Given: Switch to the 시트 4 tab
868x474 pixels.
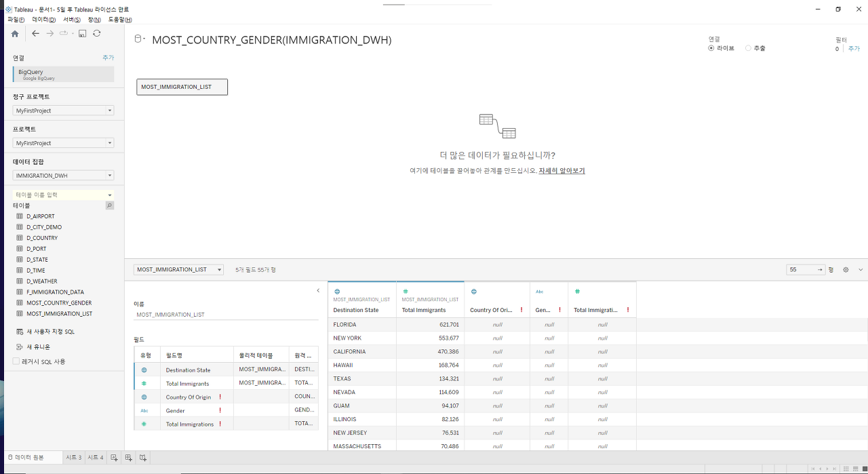Looking at the screenshot, I should 96,458.
